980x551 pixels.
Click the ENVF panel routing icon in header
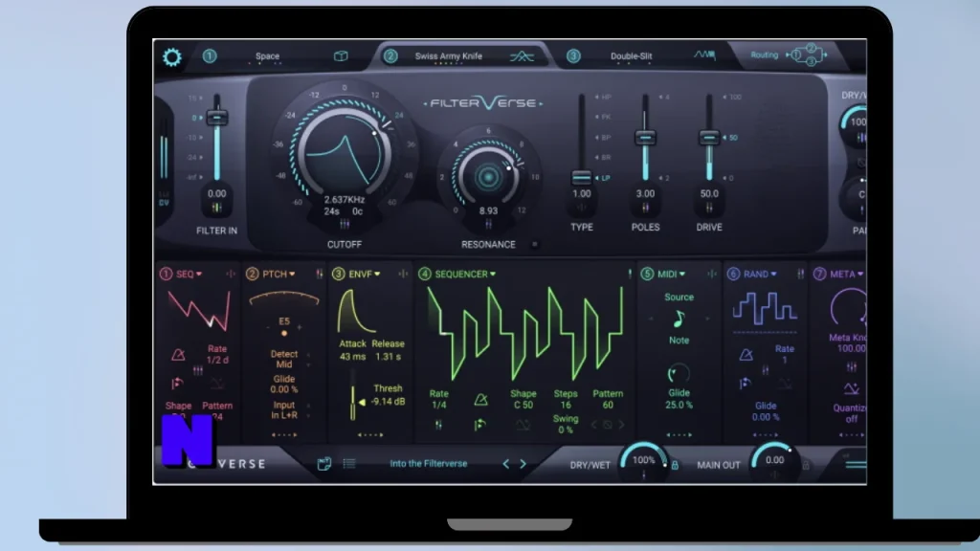[403, 274]
